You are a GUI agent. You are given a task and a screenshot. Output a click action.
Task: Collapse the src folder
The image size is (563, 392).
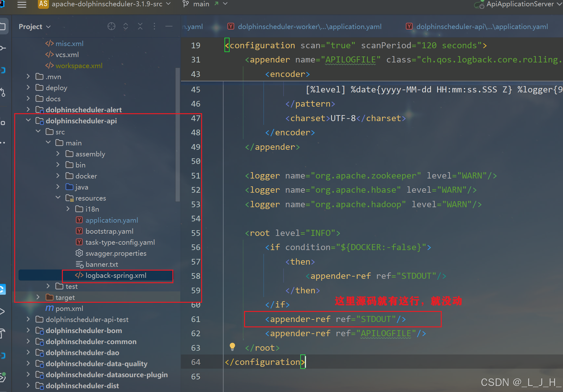click(x=38, y=132)
